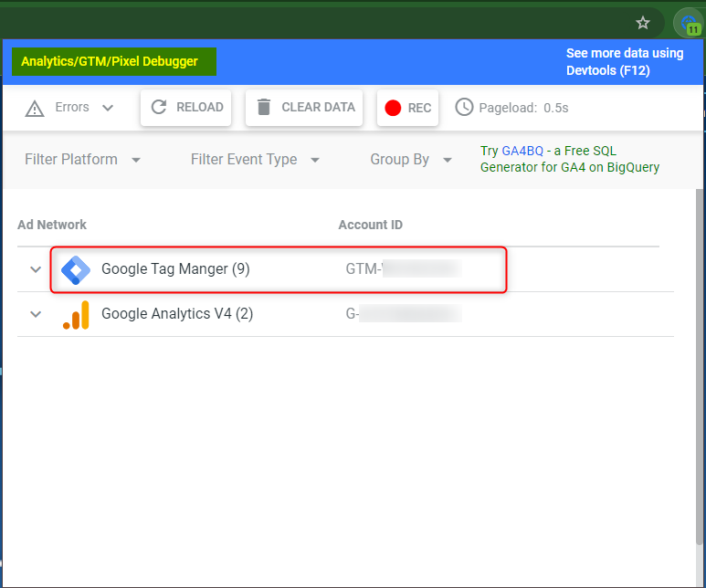Click the bookmark star icon
706x588 pixels.
[x=642, y=23]
